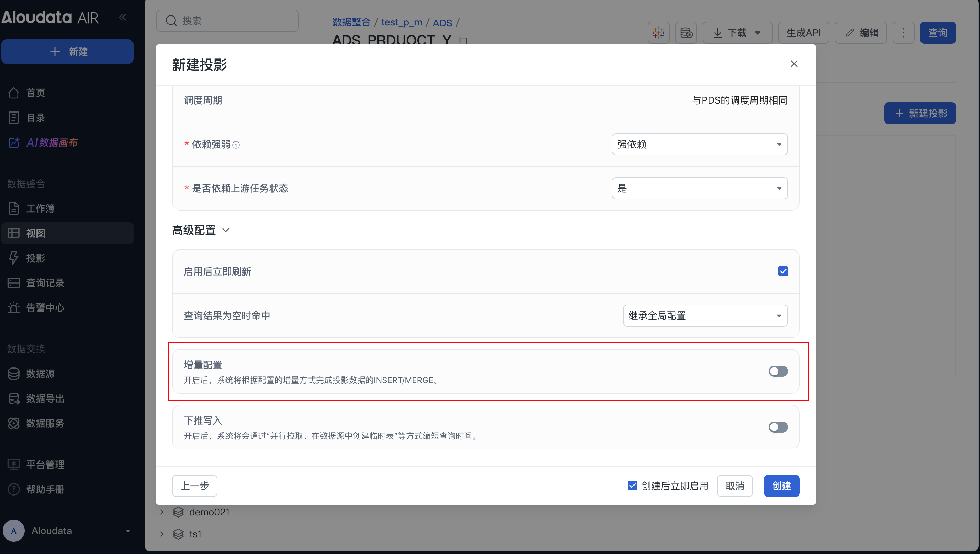Image resolution: width=980 pixels, height=554 pixels.
Task: Open test_p_m breadcrumb link
Action: tap(401, 22)
